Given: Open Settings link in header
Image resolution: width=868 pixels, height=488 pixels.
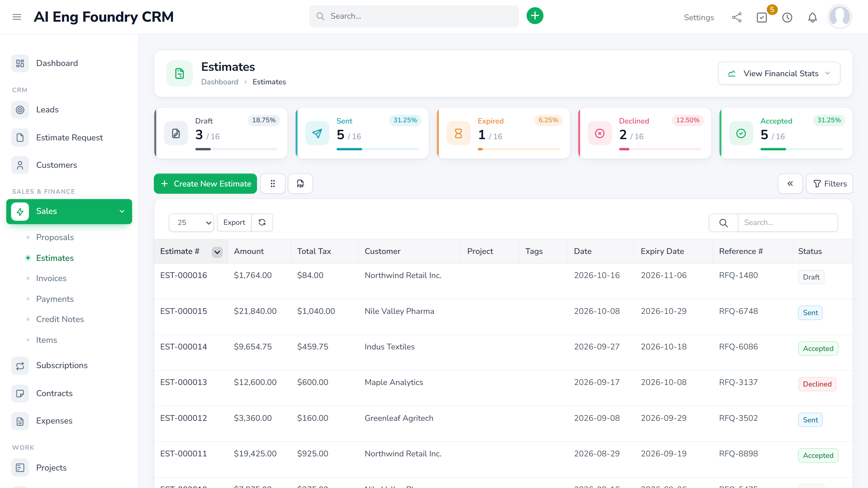Looking at the screenshot, I should click(699, 17).
